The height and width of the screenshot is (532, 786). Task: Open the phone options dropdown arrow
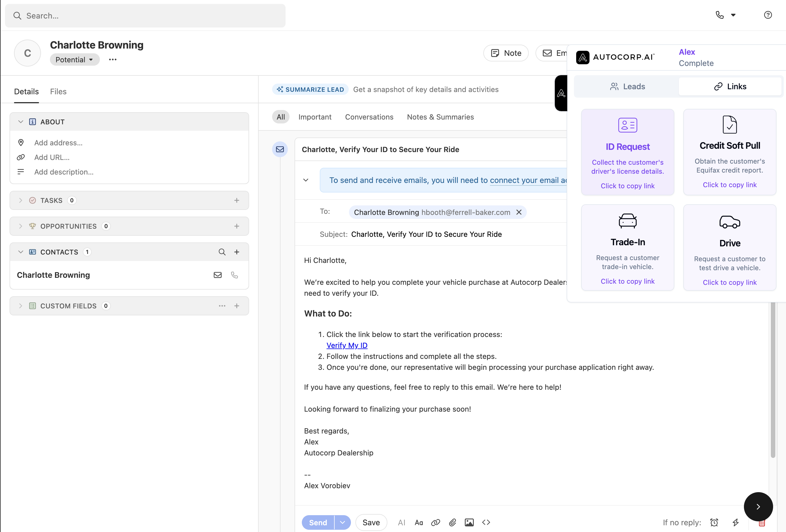733,15
